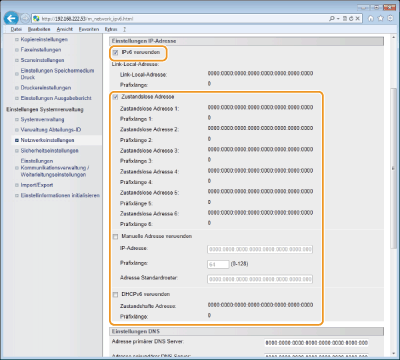Open the browser home icon

[371, 19]
